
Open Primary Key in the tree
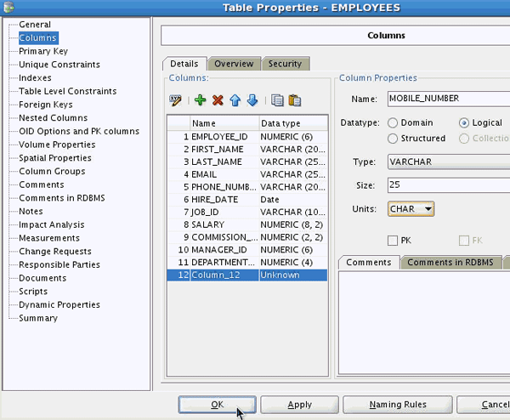(43, 51)
